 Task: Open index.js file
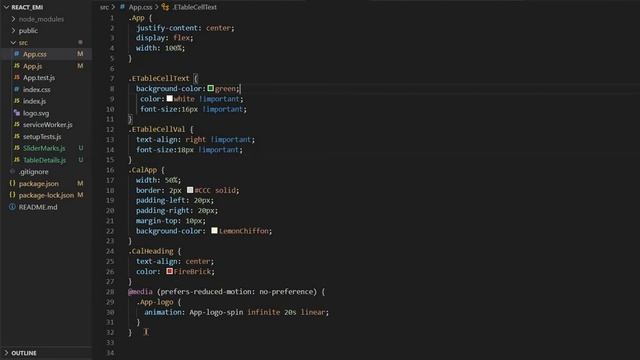[x=34, y=101]
